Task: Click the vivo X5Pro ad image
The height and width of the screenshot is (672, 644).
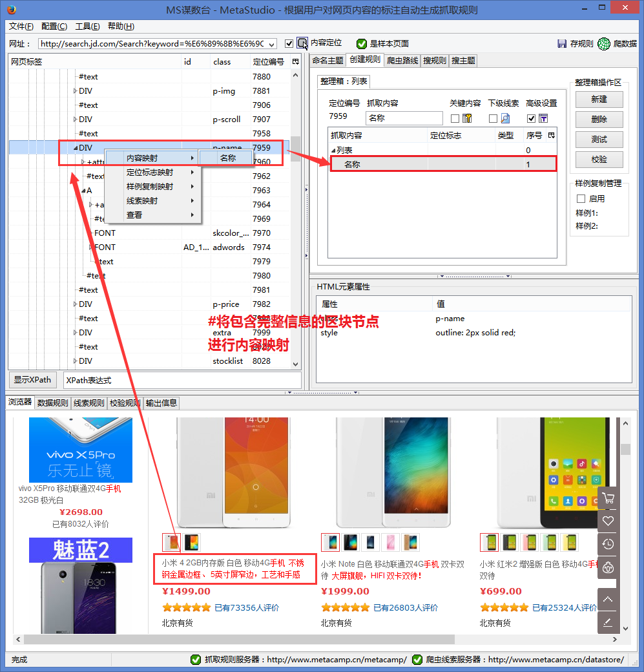Action: (x=81, y=450)
